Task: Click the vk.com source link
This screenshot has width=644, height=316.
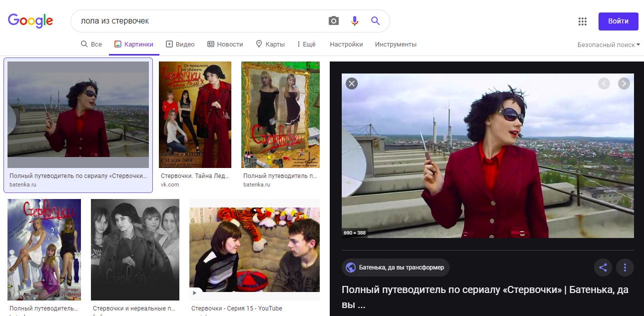Action: tap(170, 184)
